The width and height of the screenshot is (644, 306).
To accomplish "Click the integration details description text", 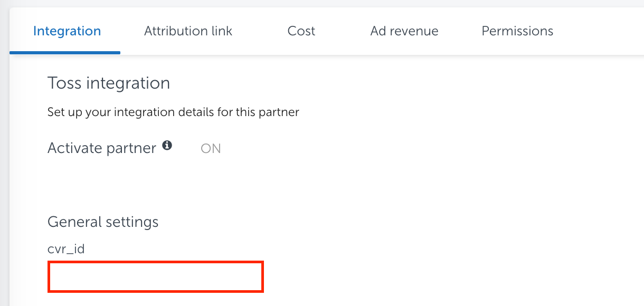I will click(x=173, y=112).
